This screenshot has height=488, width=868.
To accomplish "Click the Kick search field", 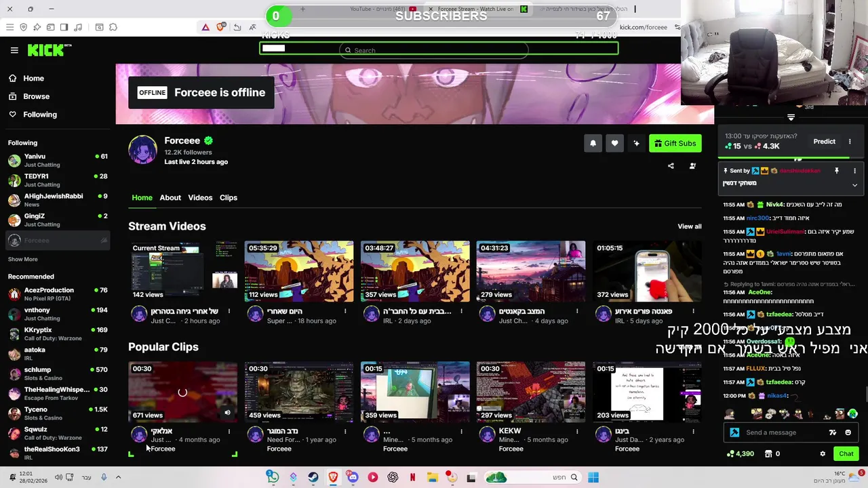I will (x=434, y=50).
